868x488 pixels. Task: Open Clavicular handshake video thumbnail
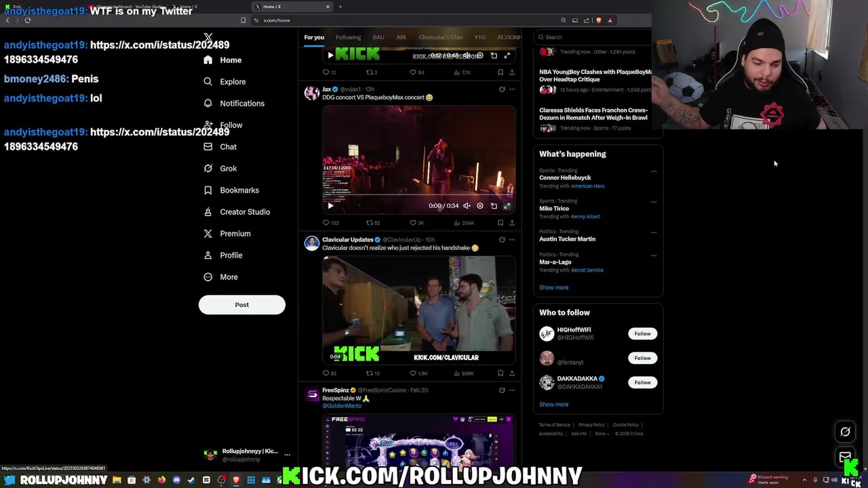tap(419, 310)
